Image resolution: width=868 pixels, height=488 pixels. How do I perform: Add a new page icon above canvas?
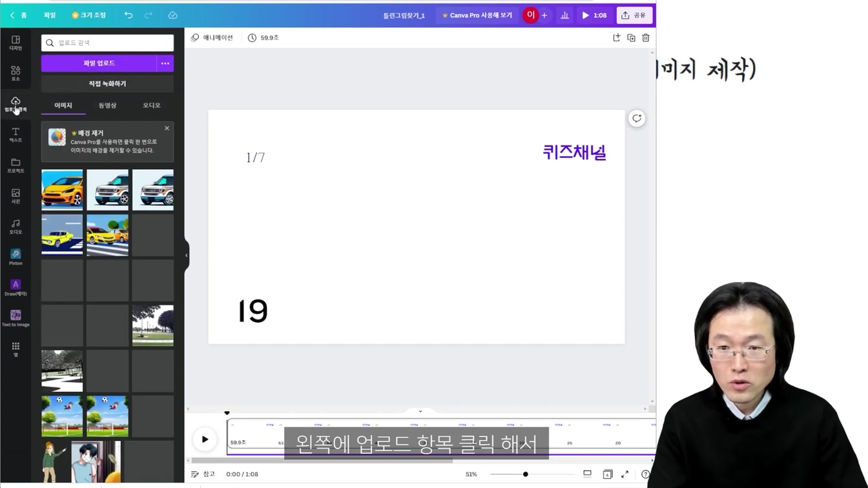(x=616, y=37)
